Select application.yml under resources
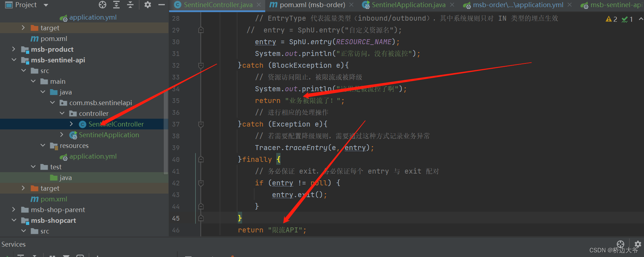This screenshot has width=644, height=257. click(x=93, y=156)
